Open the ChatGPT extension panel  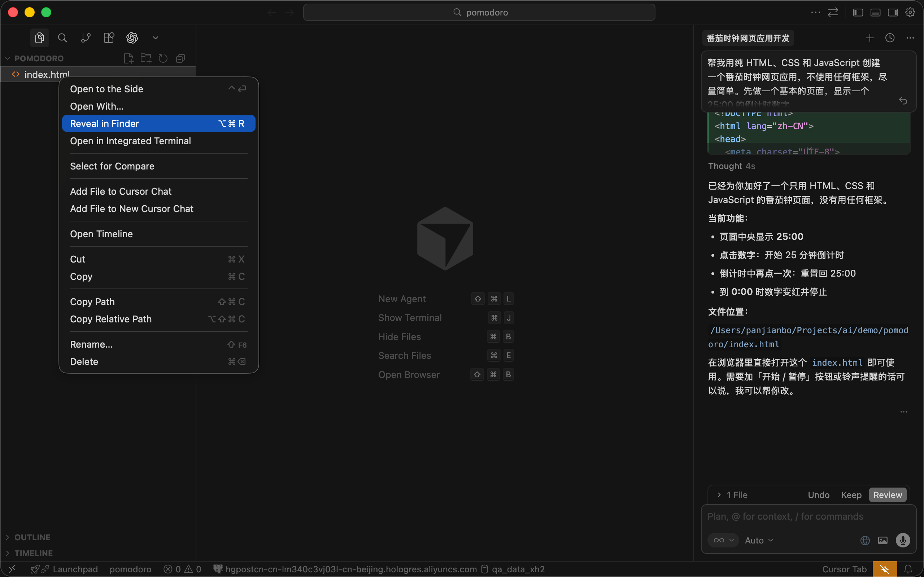point(132,38)
